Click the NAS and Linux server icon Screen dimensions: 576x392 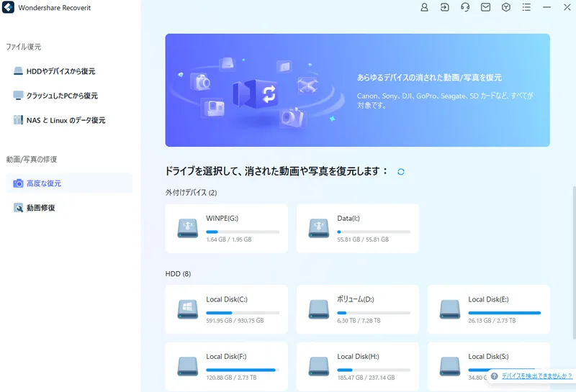18,119
